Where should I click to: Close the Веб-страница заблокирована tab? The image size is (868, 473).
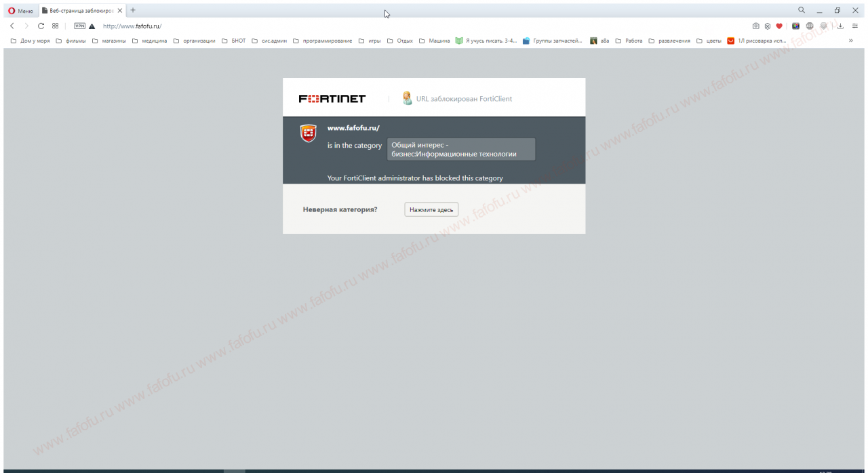tap(120, 11)
